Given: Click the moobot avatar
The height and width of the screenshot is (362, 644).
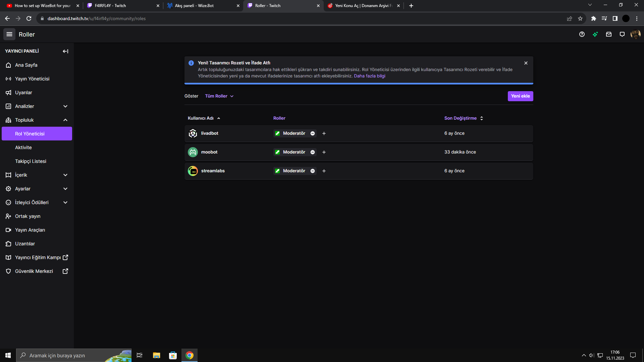Looking at the screenshot, I should pos(193,152).
